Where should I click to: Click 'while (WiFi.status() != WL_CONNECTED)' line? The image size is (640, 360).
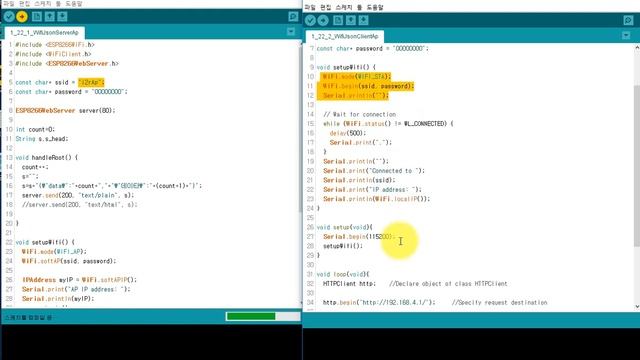pos(388,124)
